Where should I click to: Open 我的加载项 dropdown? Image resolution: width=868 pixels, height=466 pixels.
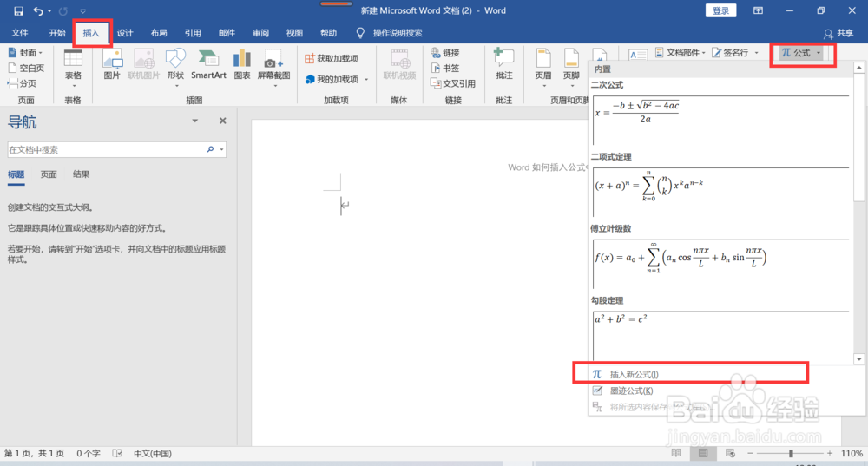pyautogui.click(x=337, y=79)
